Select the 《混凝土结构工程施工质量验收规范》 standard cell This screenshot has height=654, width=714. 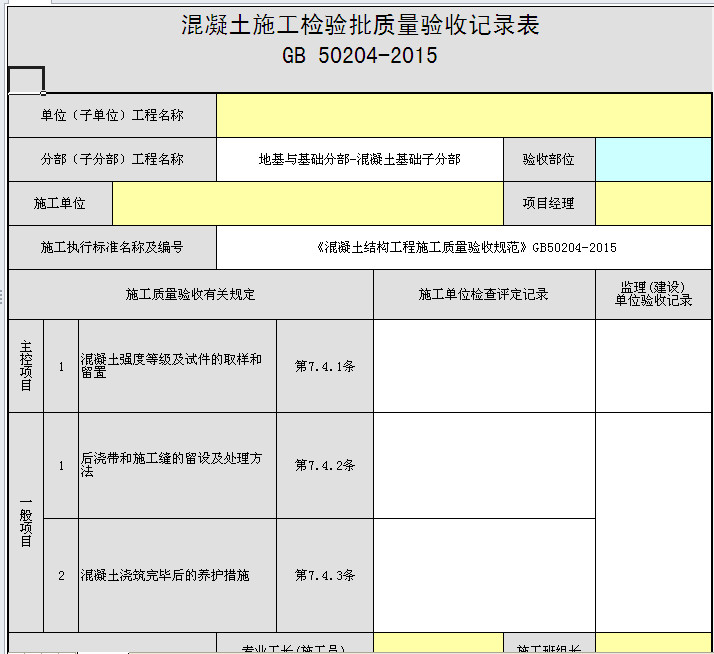coord(463,247)
